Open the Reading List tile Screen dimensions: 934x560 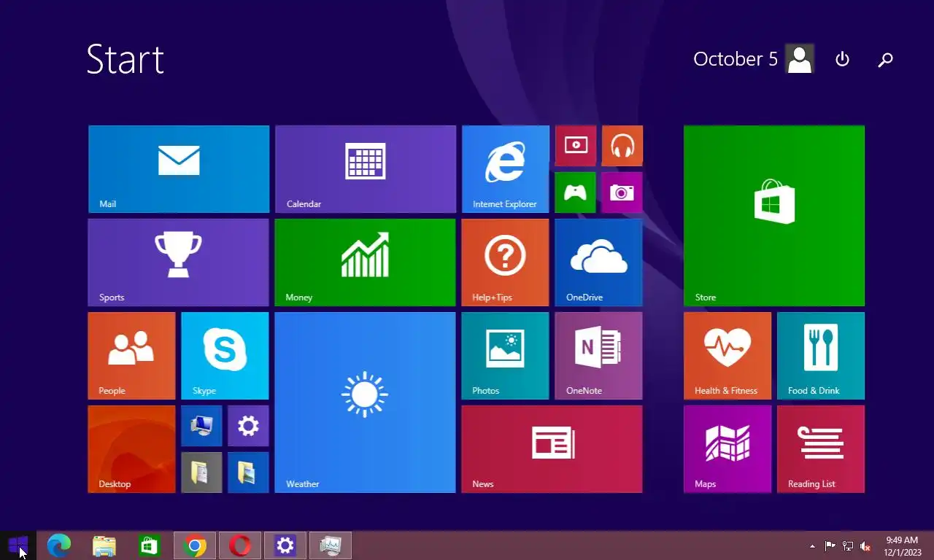(821, 449)
